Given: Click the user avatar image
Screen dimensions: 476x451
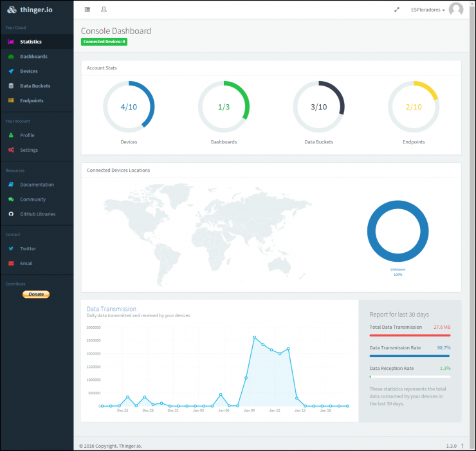Looking at the screenshot, I should (456, 9).
